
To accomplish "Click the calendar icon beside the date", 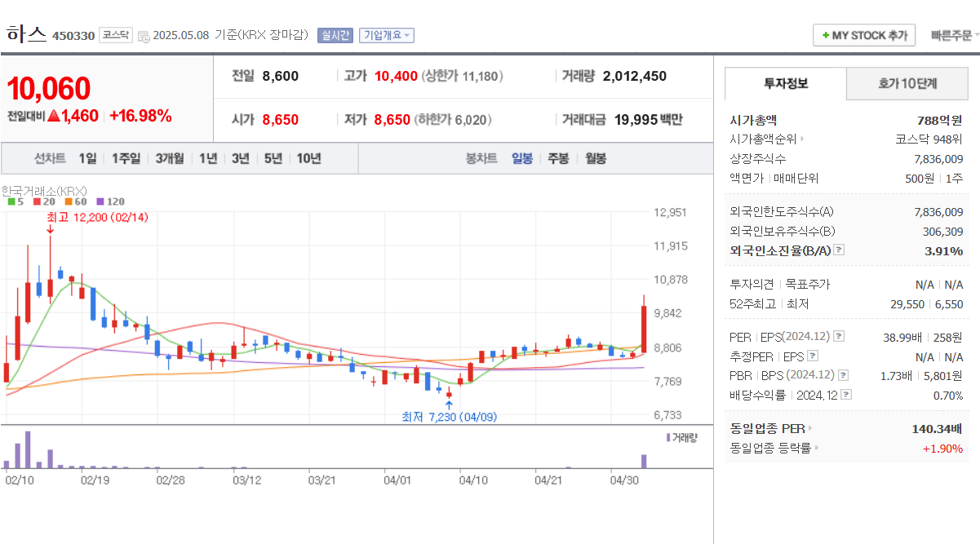I will tap(144, 36).
